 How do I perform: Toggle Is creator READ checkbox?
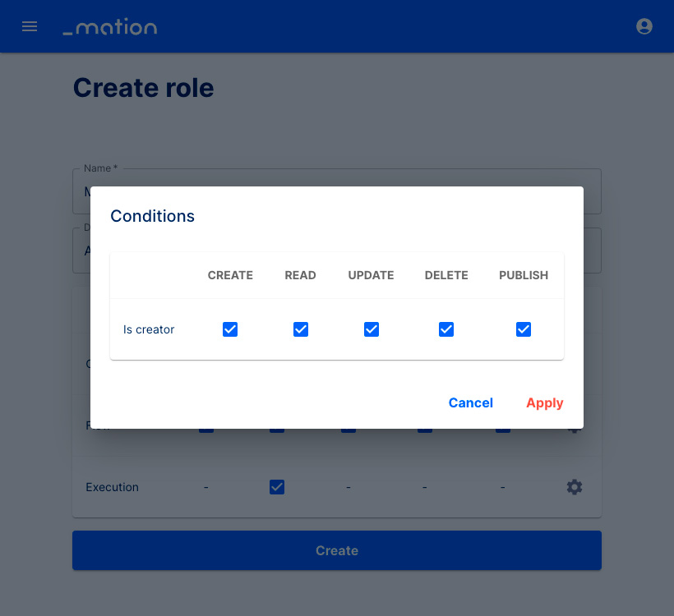301,329
